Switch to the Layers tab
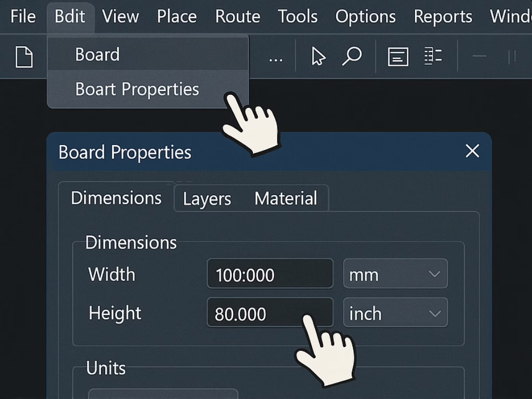 [x=207, y=198]
